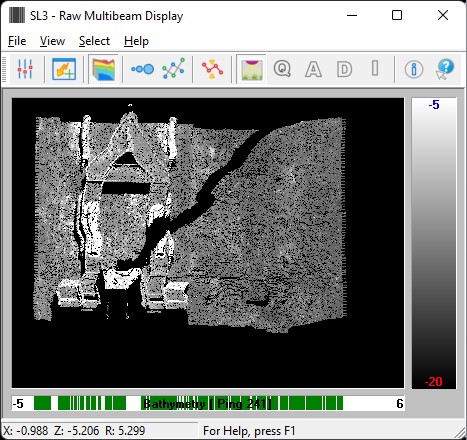Screen dimensions: 467x440
Task: Toggle the color map layers icon
Action: point(104,69)
